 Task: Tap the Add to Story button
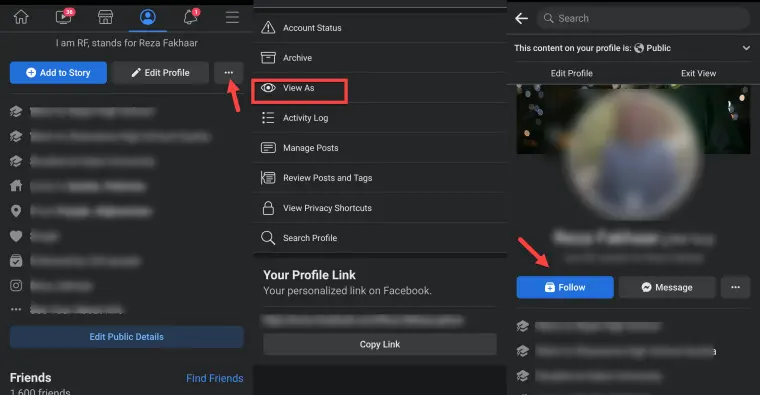click(x=58, y=73)
